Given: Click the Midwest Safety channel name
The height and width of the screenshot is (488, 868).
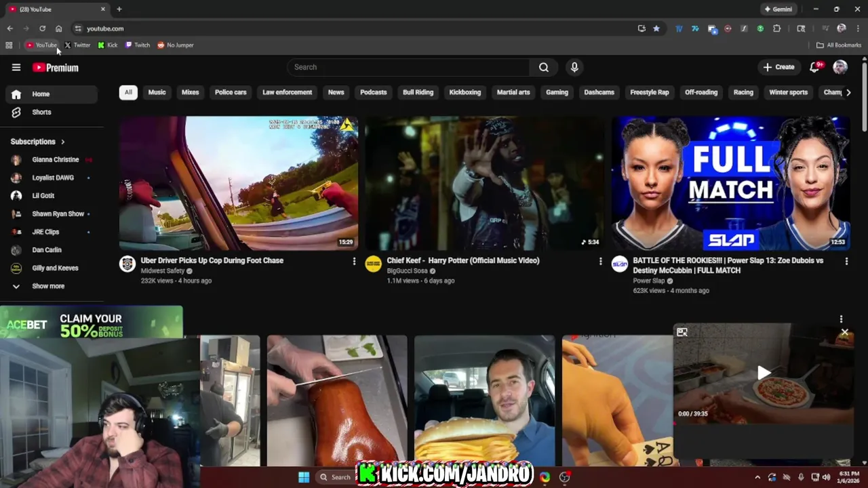Looking at the screenshot, I should pos(163,270).
